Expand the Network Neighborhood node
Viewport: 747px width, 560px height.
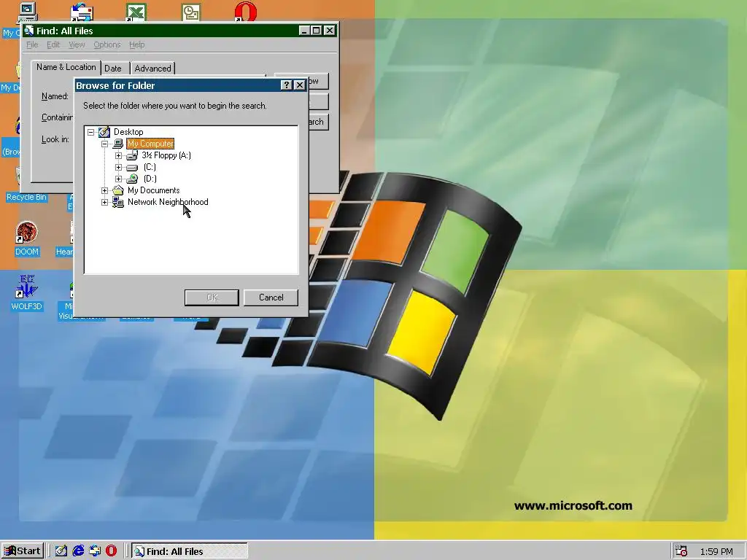[104, 202]
